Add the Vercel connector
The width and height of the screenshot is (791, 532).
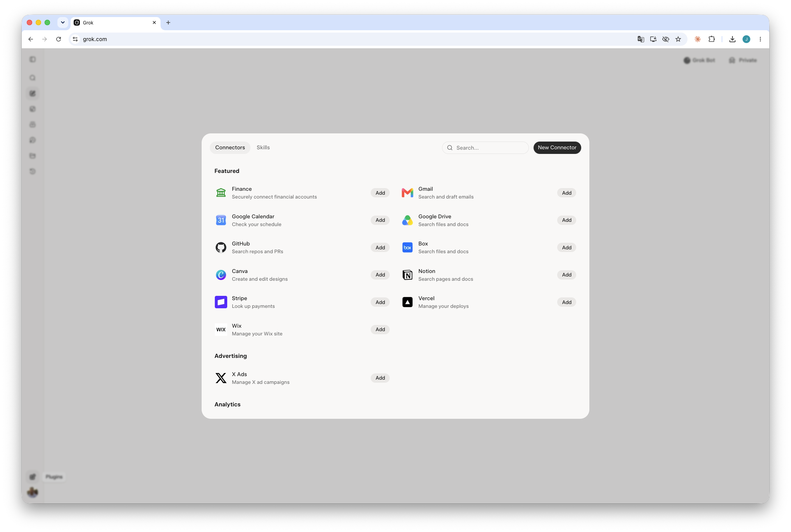coord(566,302)
